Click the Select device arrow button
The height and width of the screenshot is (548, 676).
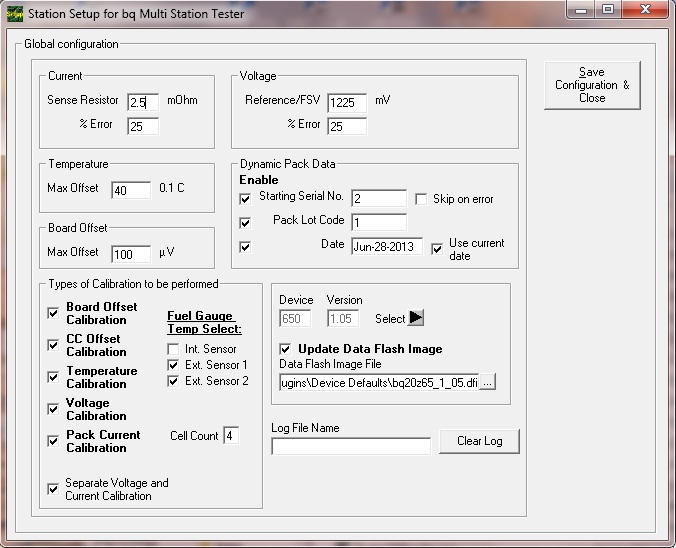[416, 318]
